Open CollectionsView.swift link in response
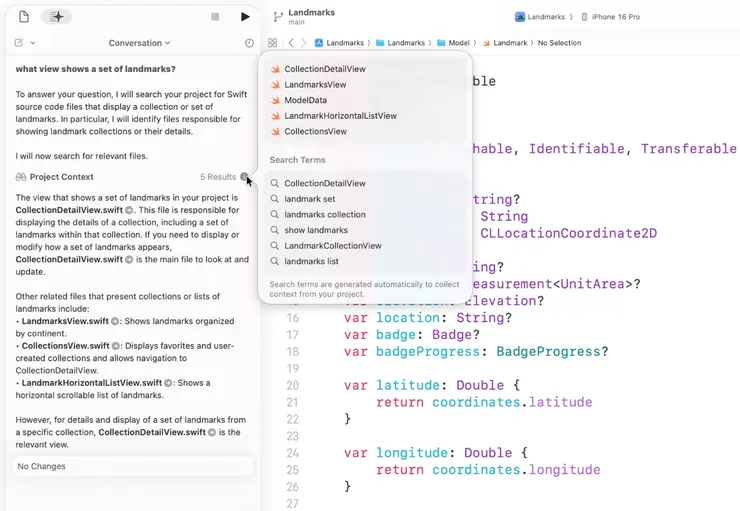This screenshot has width=740, height=511. point(65,346)
